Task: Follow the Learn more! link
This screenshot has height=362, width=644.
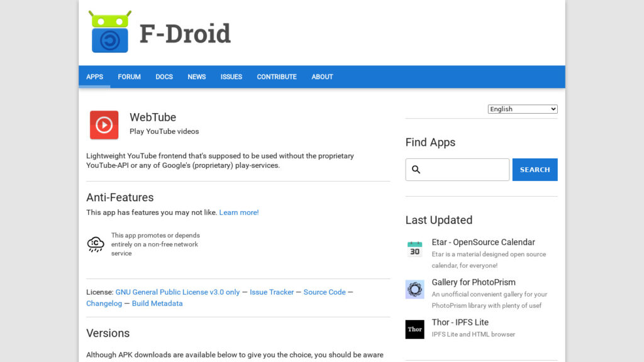Action: [239, 212]
